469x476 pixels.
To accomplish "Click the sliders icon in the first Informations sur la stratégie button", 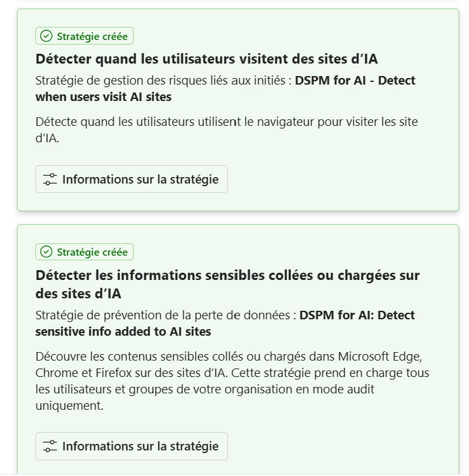I will point(50,179).
